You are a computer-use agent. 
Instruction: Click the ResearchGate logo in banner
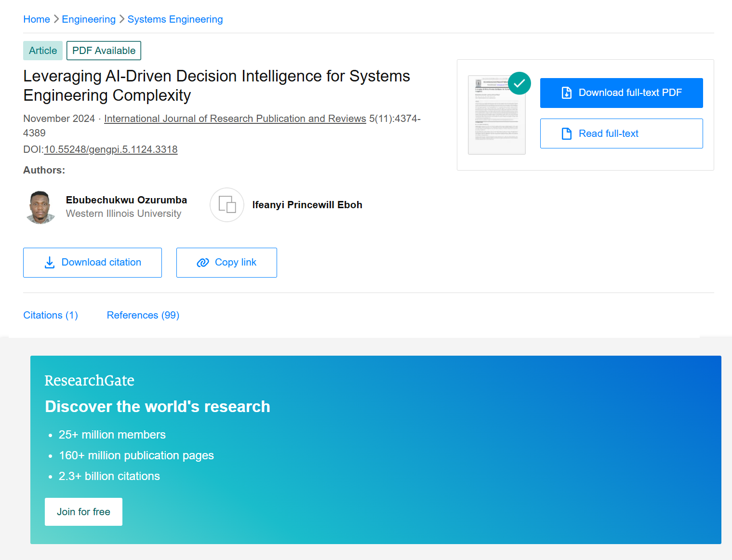pyautogui.click(x=90, y=381)
